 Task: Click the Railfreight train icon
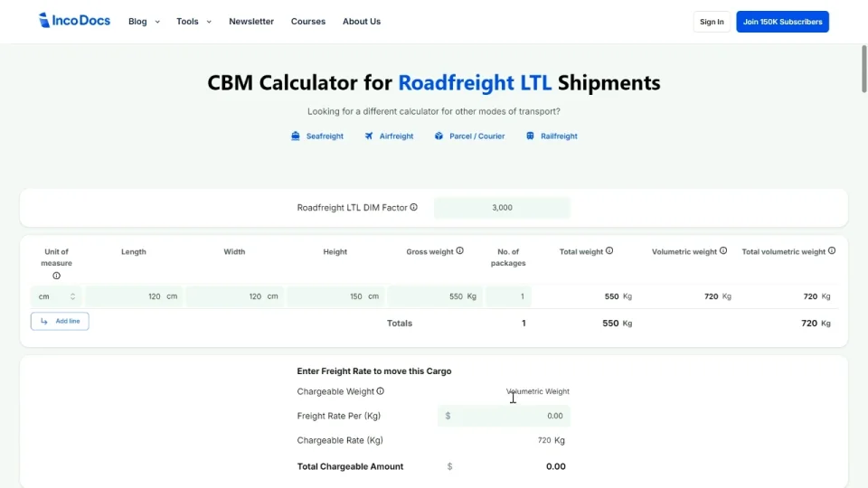(x=530, y=136)
